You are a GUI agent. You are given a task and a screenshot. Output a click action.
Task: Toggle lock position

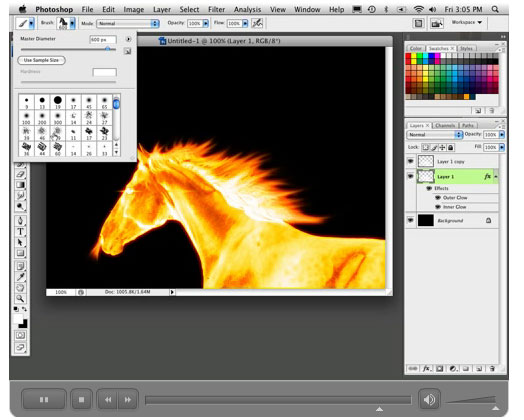[442, 147]
